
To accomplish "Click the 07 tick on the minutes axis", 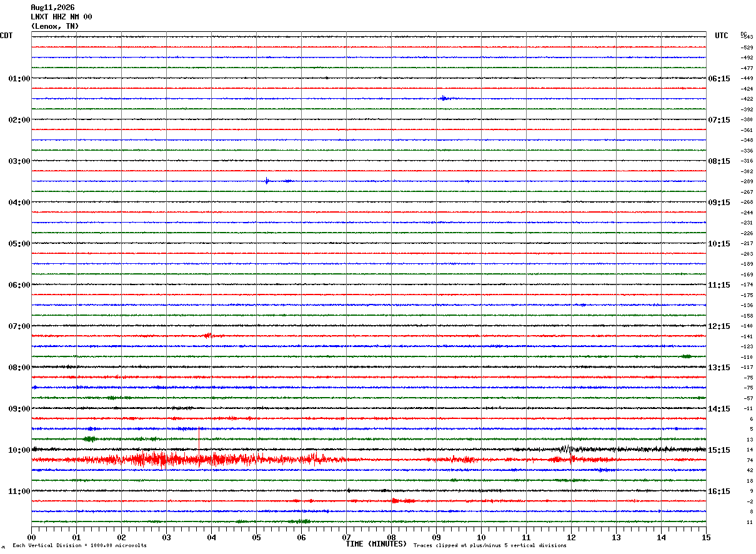I will 347,537.
